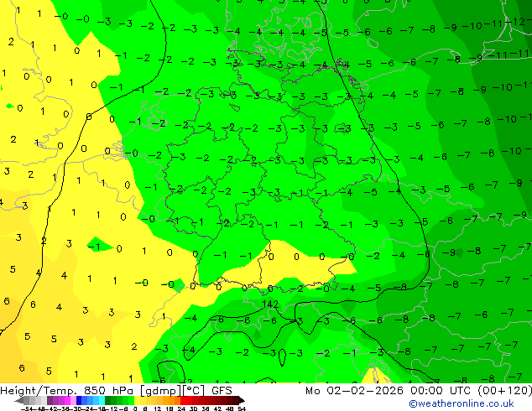
Task: Click the bright red segment of the color scale
Action: click(185, 400)
